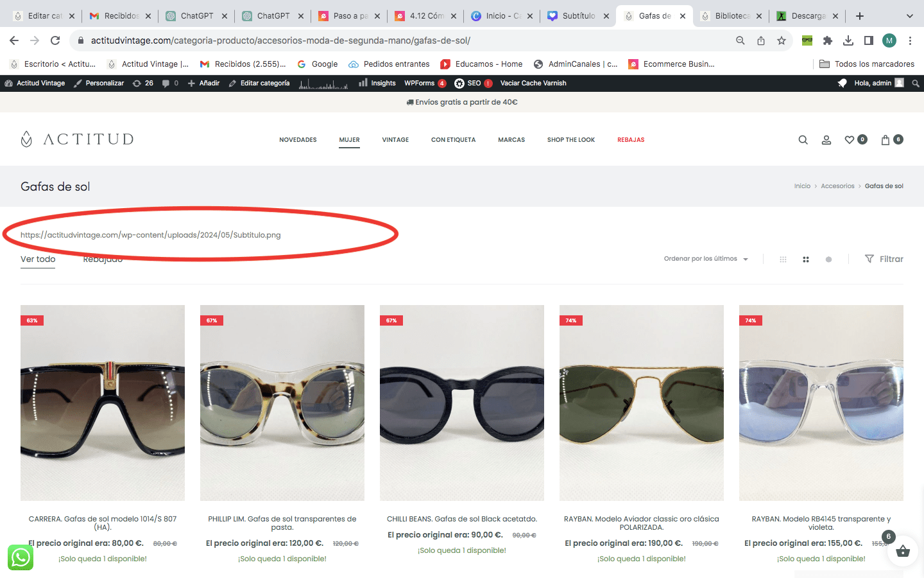
Task: Click ACTITUD site logo
Action: click(x=77, y=139)
